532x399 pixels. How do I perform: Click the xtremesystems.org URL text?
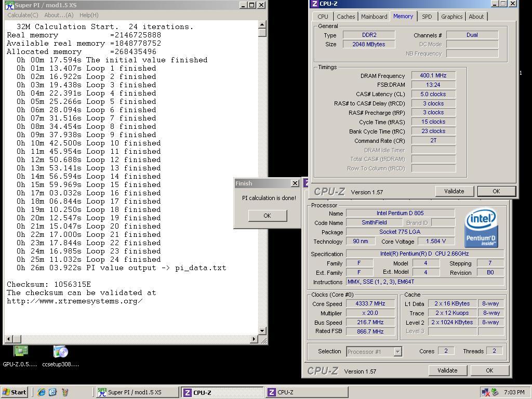tap(74, 301)
